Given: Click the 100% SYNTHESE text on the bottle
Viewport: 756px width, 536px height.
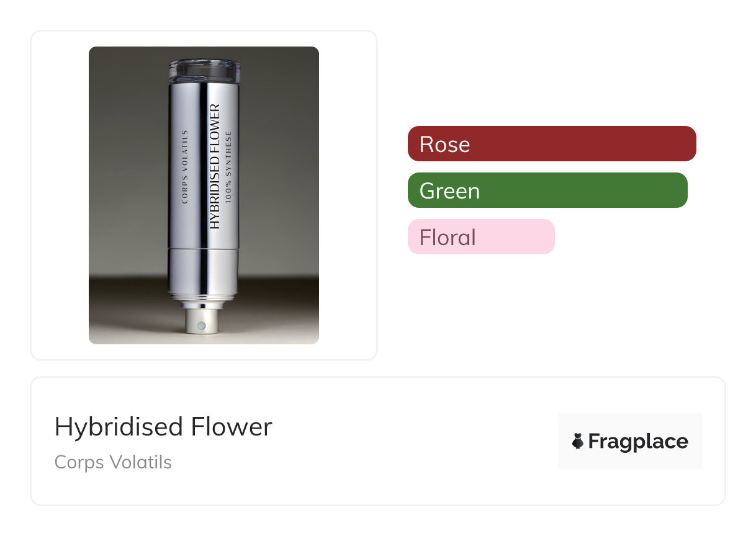Looking at the screenshot, I should [229, 167].
